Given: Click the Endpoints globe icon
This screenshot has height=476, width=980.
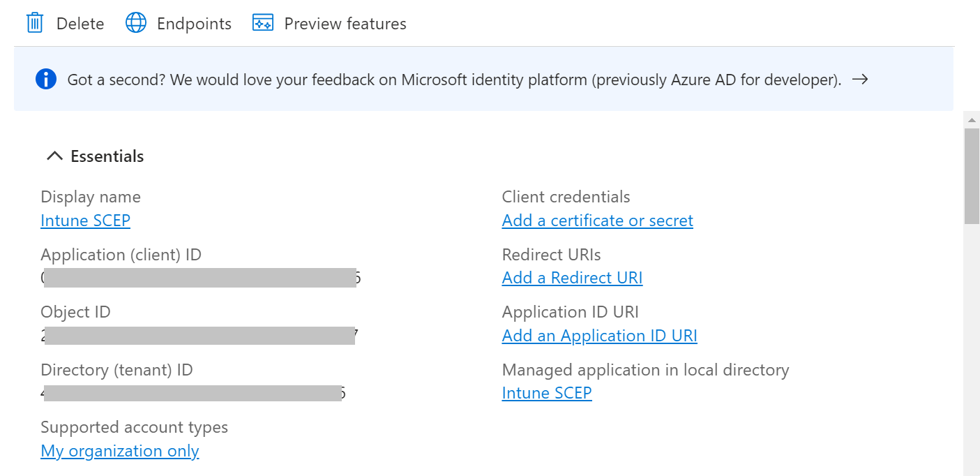Looking at the screenshot, I should click(x=136, y=23).
